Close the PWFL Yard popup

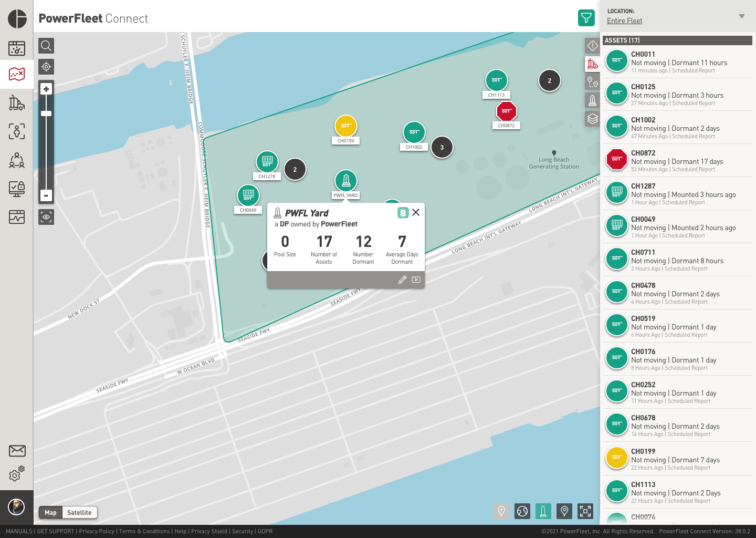(416, 212)
